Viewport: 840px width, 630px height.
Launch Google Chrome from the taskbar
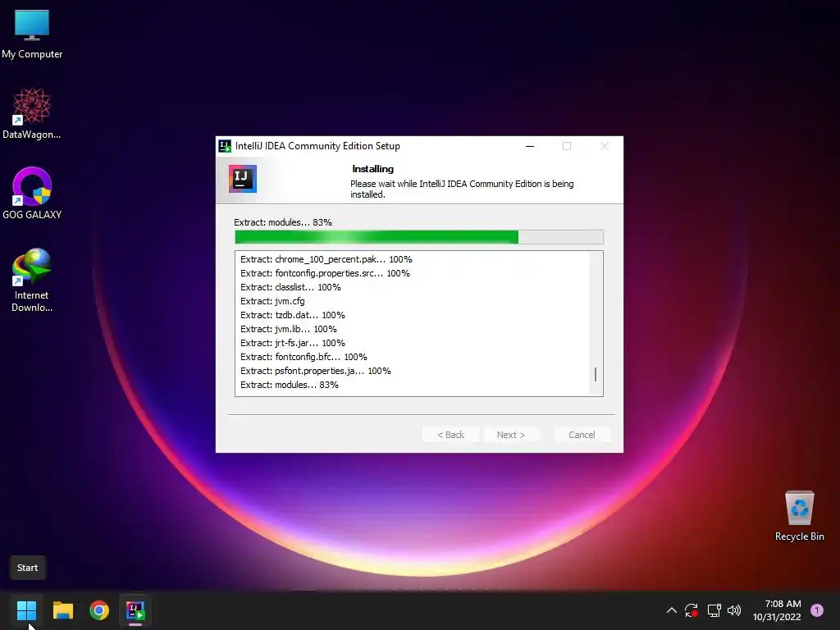99,610
